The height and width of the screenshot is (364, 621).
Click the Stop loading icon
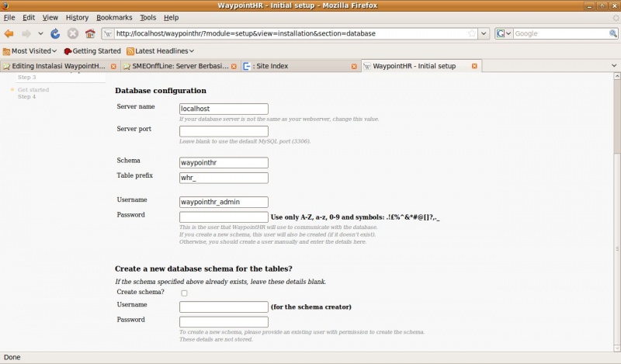[72, 33]
